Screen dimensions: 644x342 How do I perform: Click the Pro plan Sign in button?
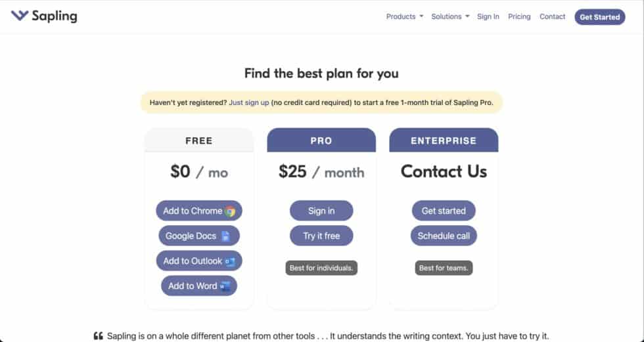tap(321, 211)
